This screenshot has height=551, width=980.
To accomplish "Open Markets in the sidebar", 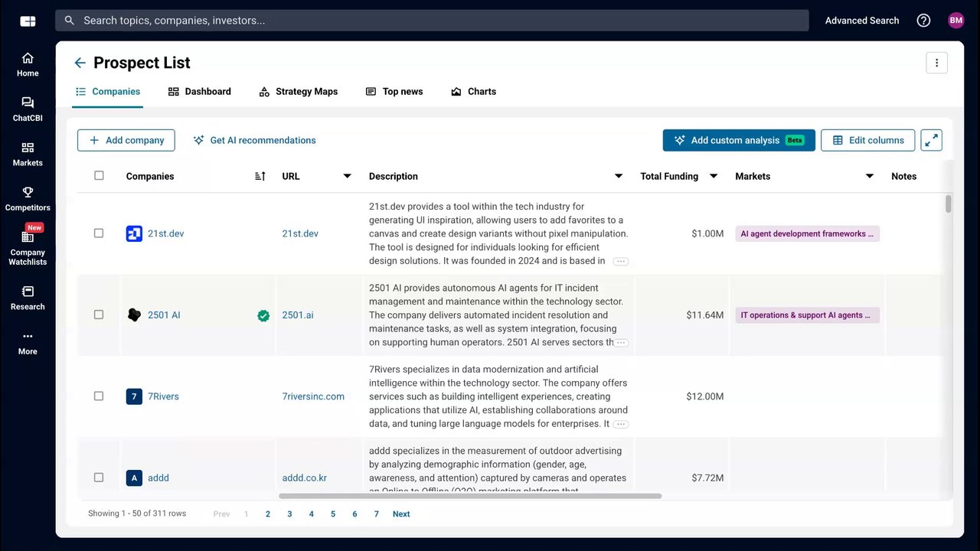I will pyautogui.click(x=28, y=154).
